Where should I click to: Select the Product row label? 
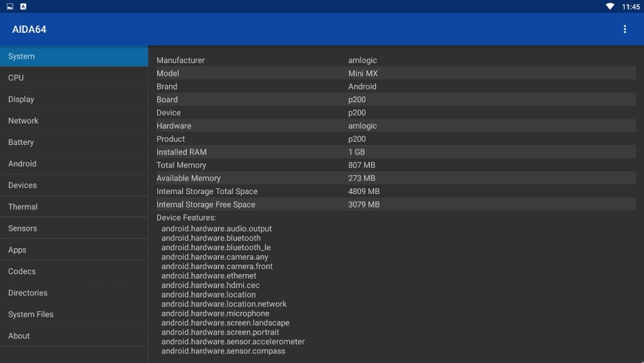[171, 139]
